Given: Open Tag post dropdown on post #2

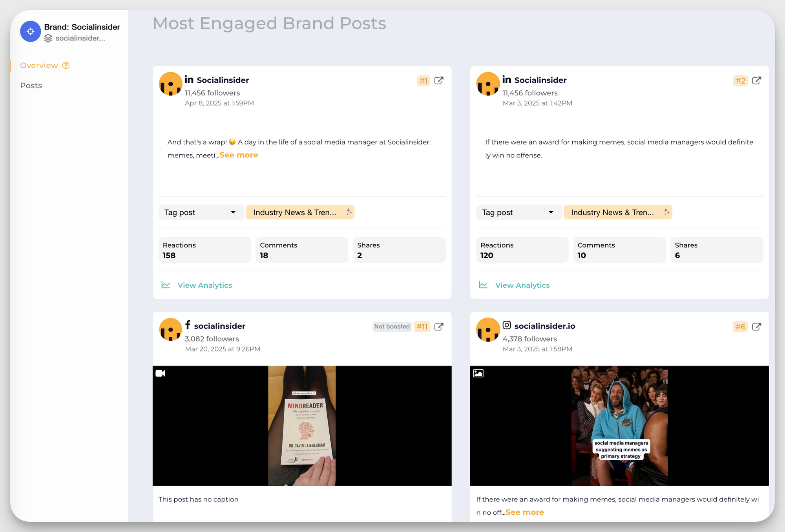Looking at the screenshot, I should point(518,212).
